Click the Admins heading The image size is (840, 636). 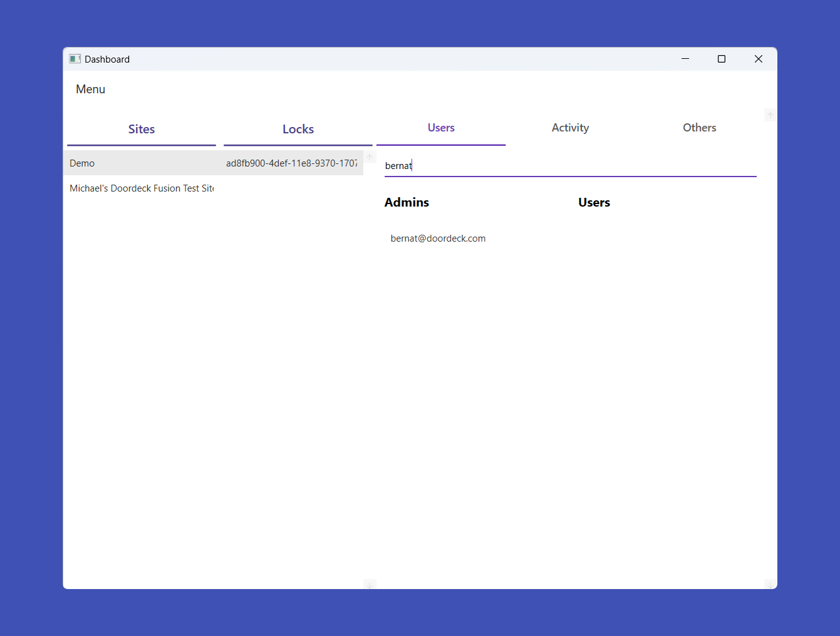(x=407, y=202)
